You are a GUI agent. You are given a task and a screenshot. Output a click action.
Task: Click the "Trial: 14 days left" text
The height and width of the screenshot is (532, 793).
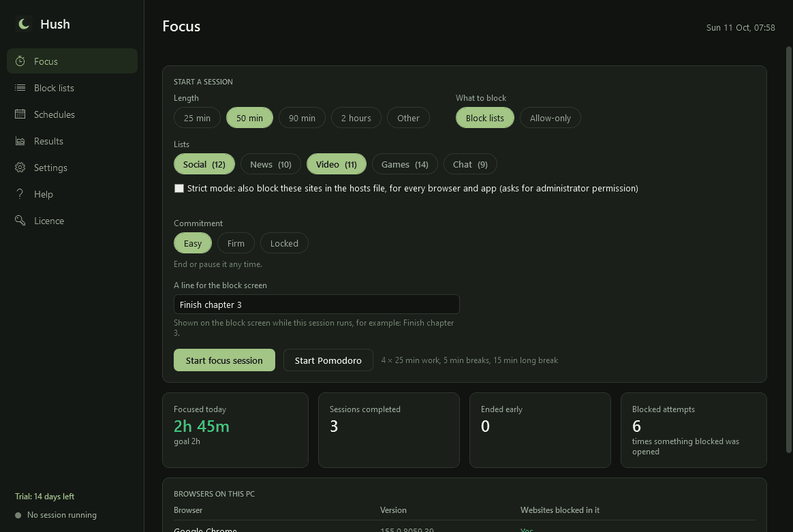[44, 497]
